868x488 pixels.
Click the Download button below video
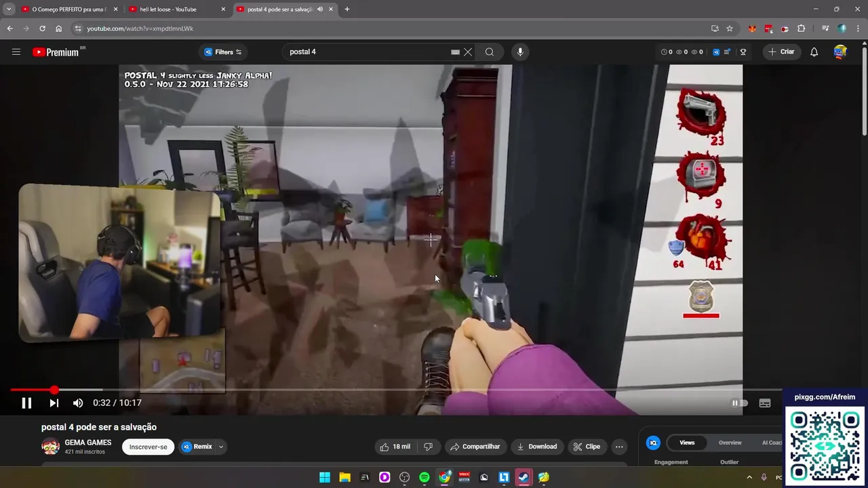pyautogui.click(x=536, y=447)
